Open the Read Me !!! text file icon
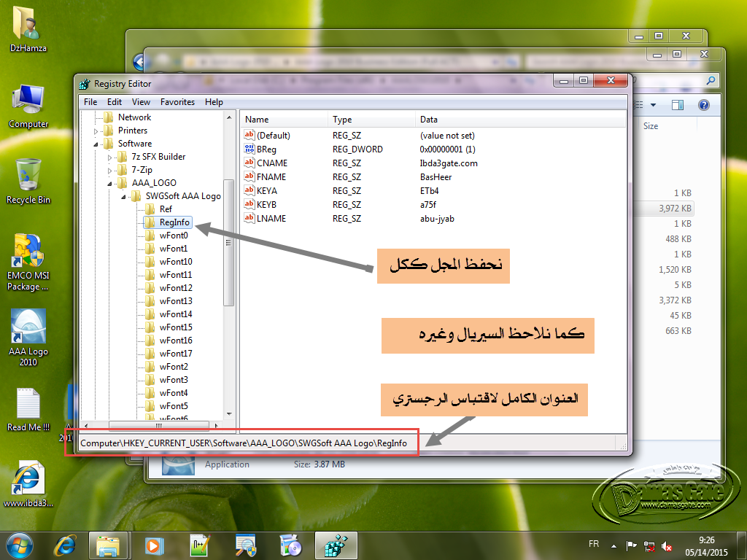Viewport: 747px width, 560px height. pos(28,410)
